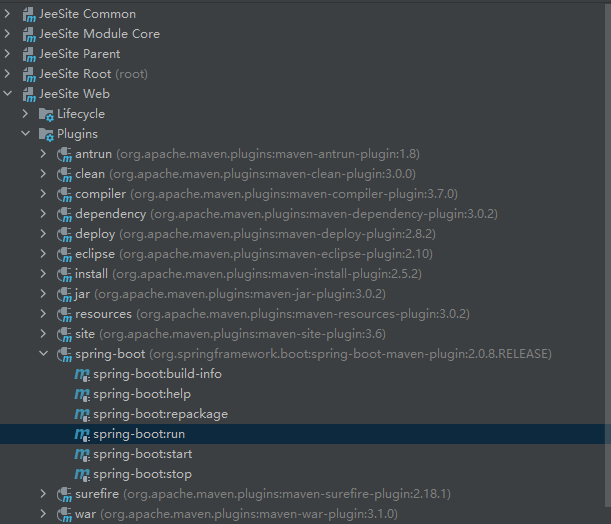Expand the surefire plugin node

(43, 494)
